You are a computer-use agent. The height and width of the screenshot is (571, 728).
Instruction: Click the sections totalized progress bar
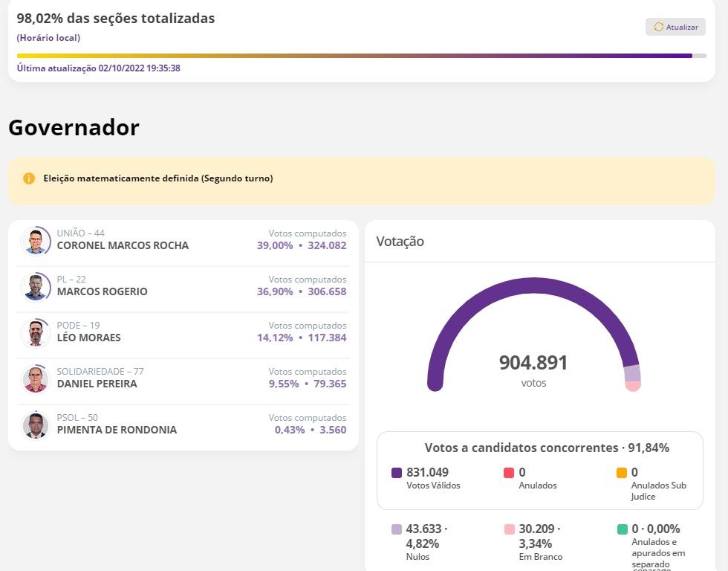click(362, 56)
